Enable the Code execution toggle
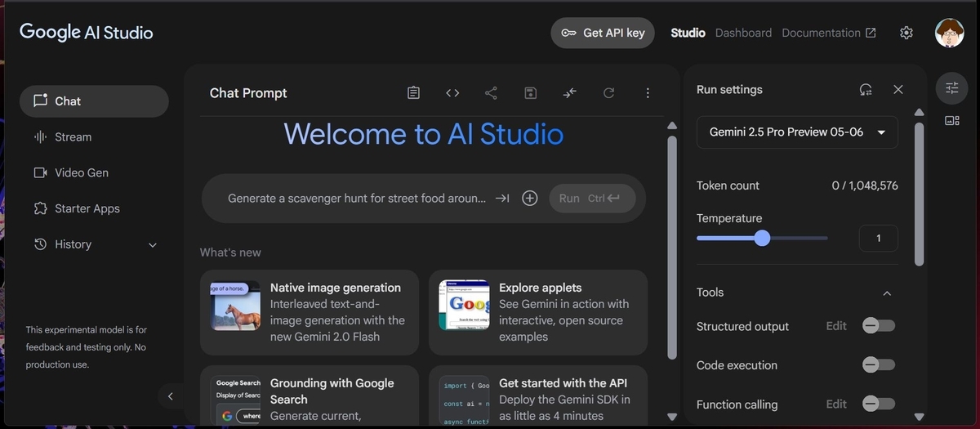Image resolution: width=980 pixels, height=429 pixels. pos(879,364)
